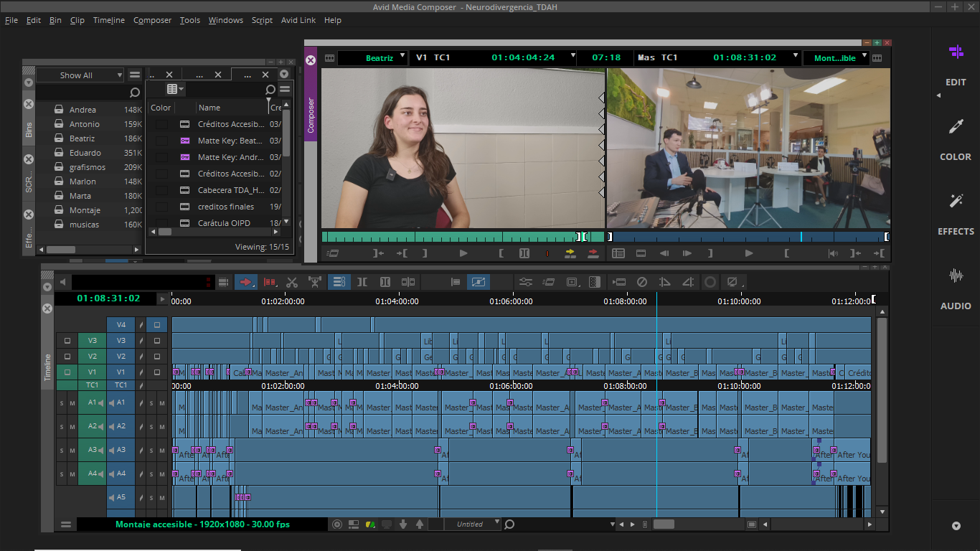Image resolution: width=980 pixels, height=551 pixels.
Task: Step one frame forward in record monitor
Action: tap(687, 253)
